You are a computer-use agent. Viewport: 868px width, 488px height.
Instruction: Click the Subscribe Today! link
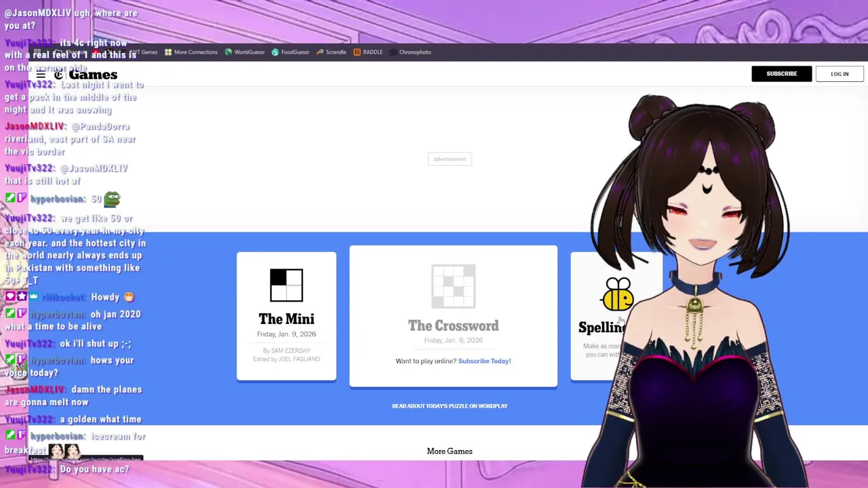(484, 361)
